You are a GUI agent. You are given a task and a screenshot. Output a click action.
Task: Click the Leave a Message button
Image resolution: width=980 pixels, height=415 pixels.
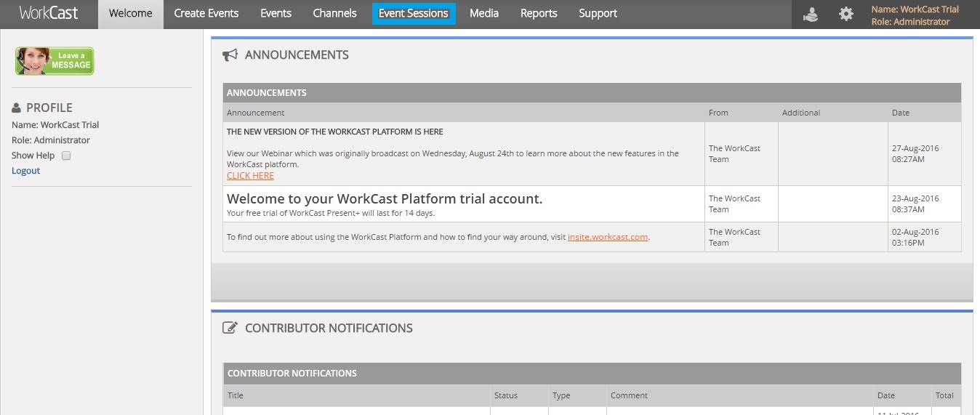55,61
